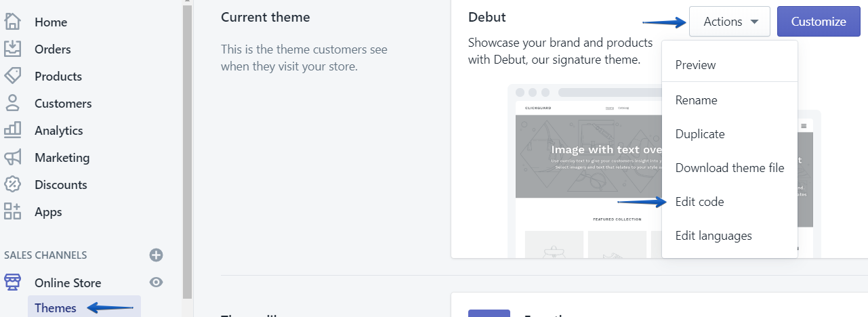The width and height of the screenshot is (868, 317).
Task: View online store via eye icon
Action: 157,282
